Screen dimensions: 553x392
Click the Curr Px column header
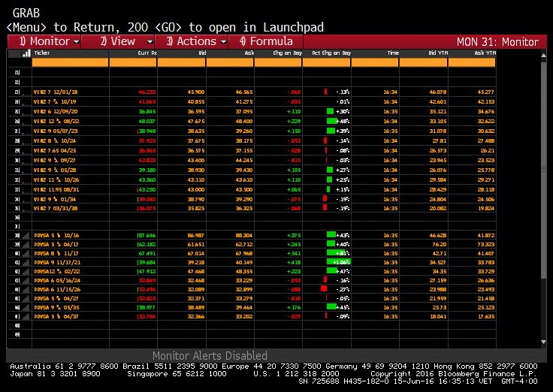pos(147,53)
